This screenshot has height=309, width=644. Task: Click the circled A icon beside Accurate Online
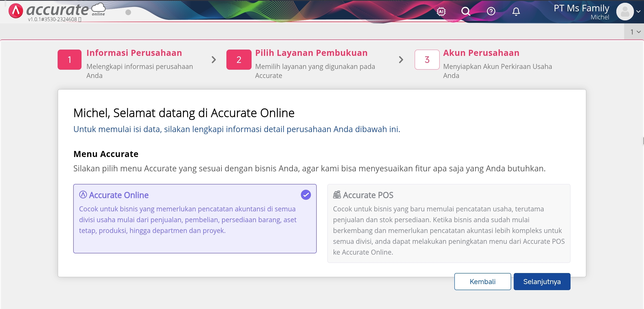83,195
